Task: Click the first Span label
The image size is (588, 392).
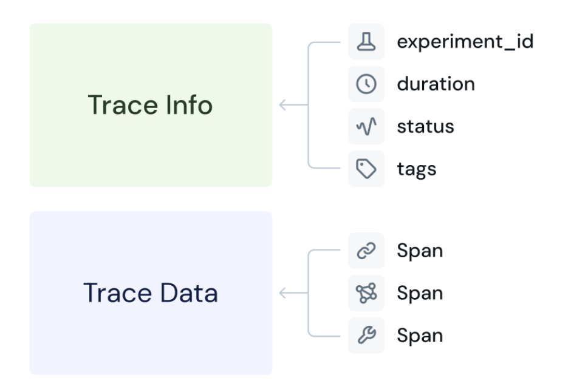Action: (x=420, y=251)
